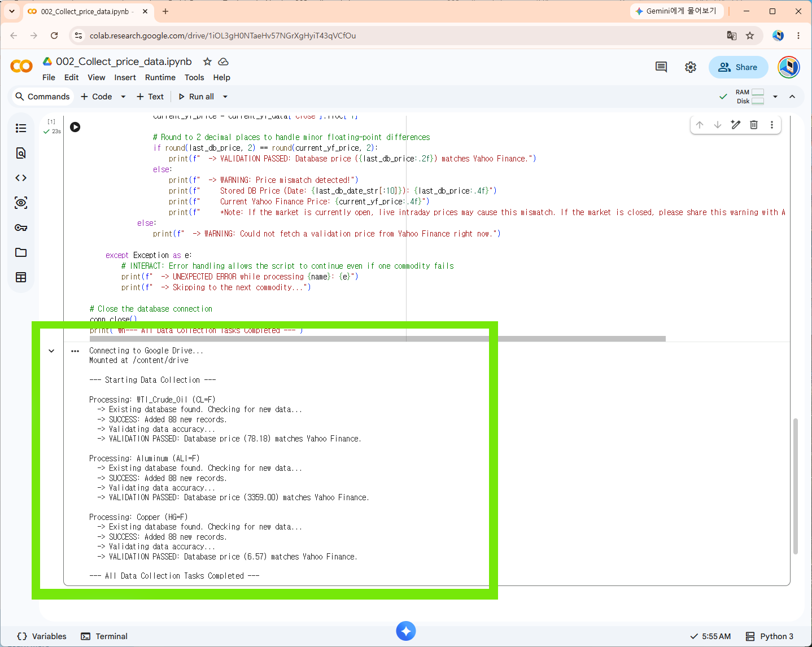
Task: Open the Commands palette
Action: 42,97
